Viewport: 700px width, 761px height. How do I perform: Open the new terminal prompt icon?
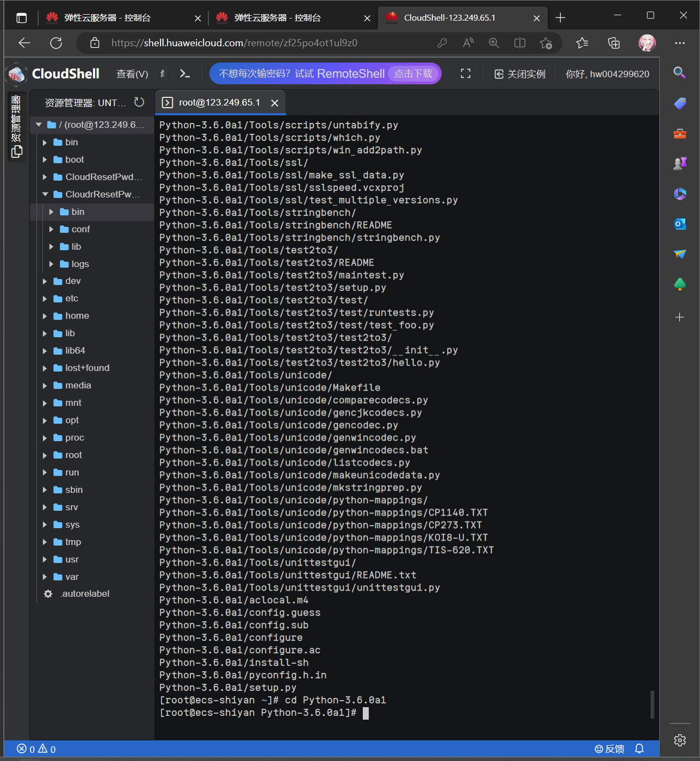tap(185, 73)
